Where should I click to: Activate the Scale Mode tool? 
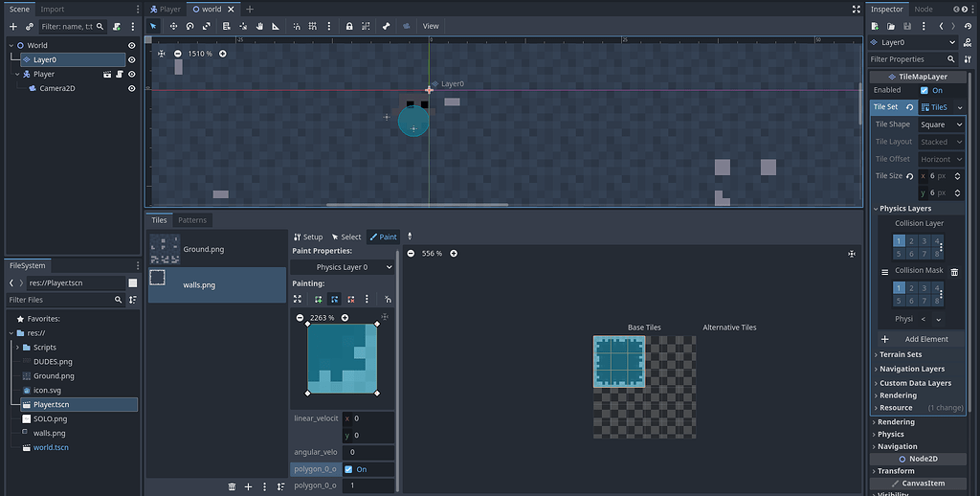207,26
